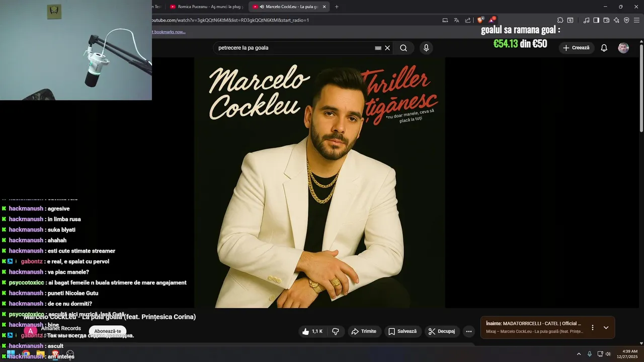Open playlist options three-dot menu
The image size is (644, 362).
pos(593,327)
